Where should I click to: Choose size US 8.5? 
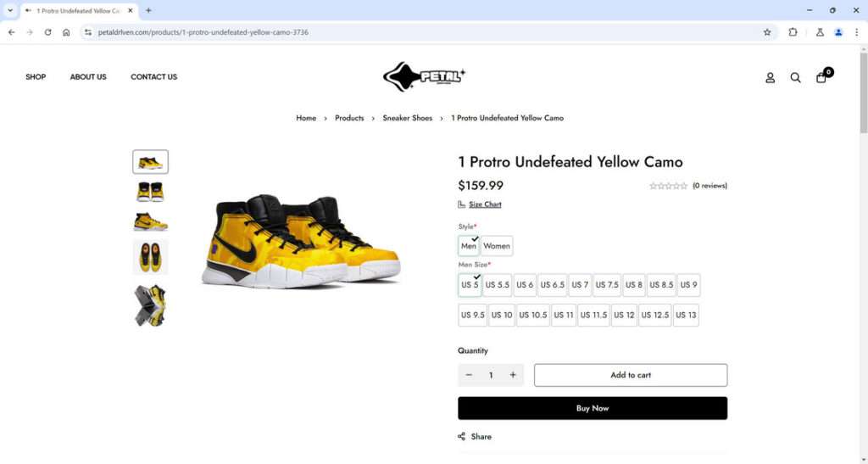(x=661, y=285)
